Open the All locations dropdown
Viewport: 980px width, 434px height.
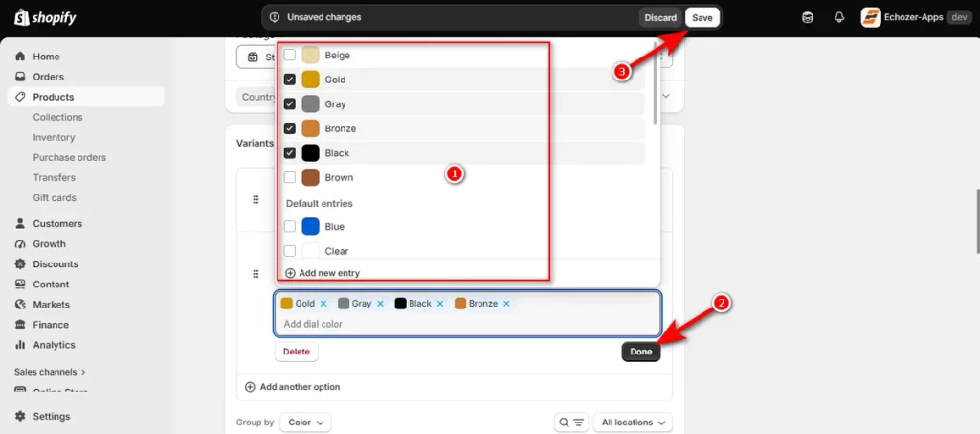(633, 423)
